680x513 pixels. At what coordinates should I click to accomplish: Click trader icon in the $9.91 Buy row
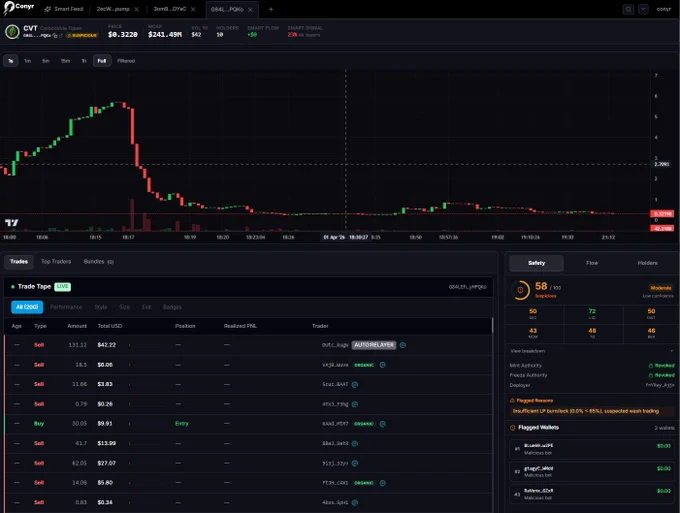point(382,424)
